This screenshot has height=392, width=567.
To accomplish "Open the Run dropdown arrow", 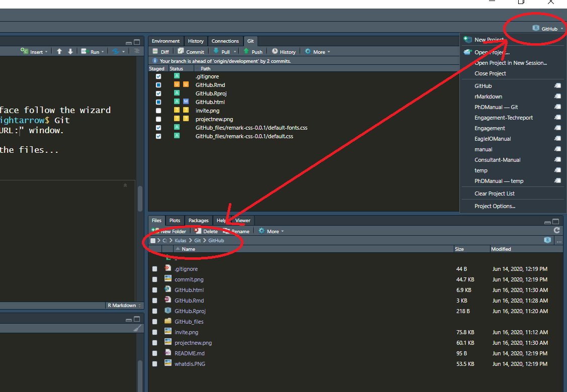I will (x=103, y=52).
